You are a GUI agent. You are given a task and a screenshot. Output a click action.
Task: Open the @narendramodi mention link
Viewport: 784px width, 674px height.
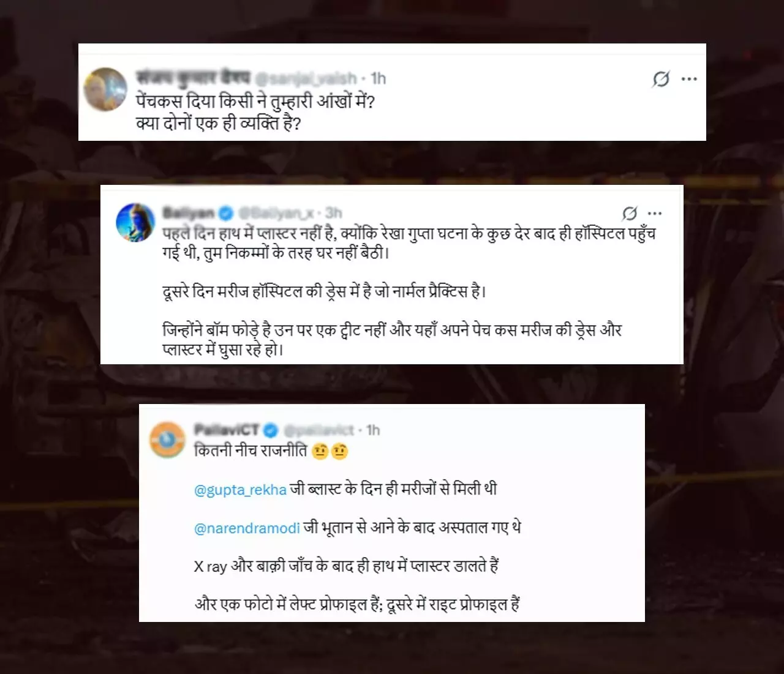(x=247, y=528)
